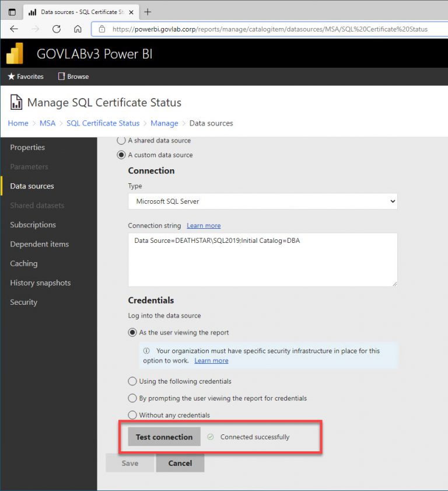
Task: Click the GOVLABv3 Power BI logo
Action: click(15, 53)
